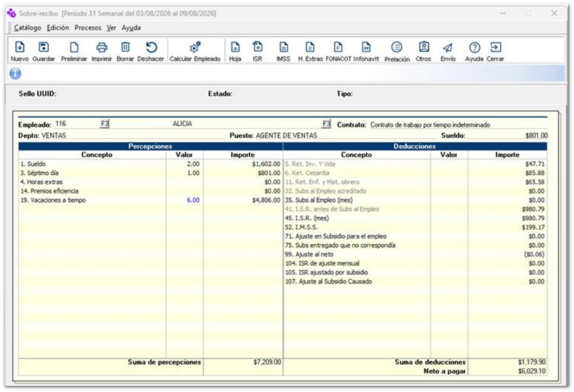Click the $1,179.90 Suma de deducciones value

pos(532,362)
